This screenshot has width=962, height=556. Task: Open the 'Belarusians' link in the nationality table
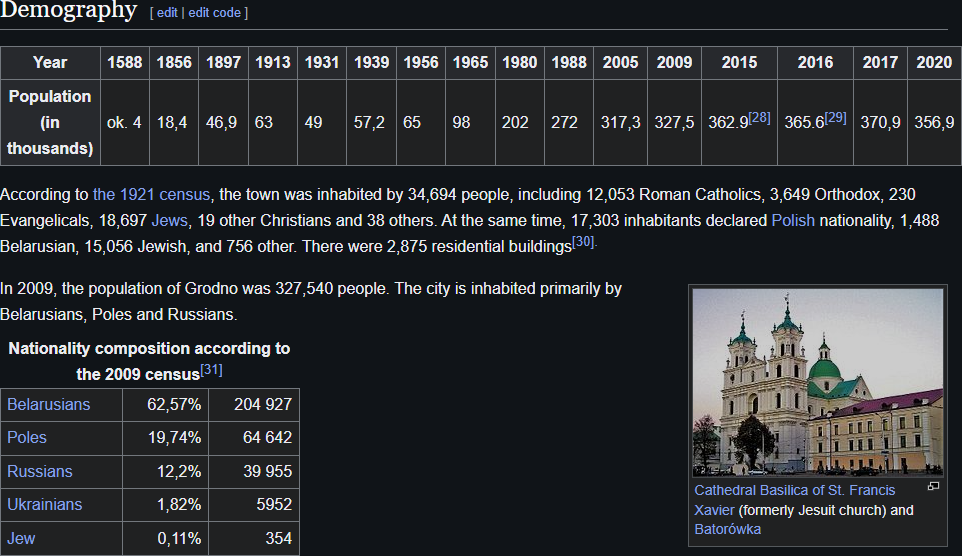coord(48,404)
